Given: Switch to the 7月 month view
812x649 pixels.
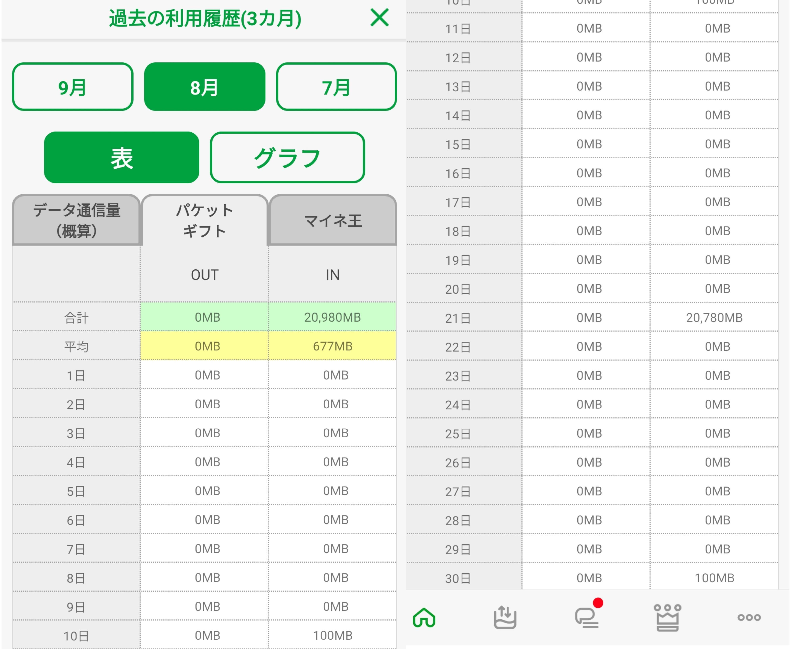Looking at the screenshot, I should coord(336,87).
